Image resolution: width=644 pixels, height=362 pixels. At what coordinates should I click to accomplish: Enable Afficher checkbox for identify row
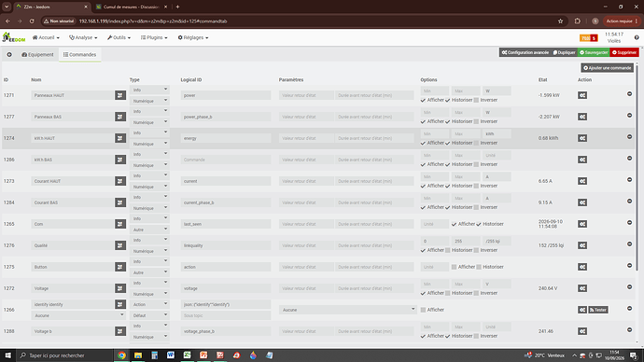click(x=423, y=310)
